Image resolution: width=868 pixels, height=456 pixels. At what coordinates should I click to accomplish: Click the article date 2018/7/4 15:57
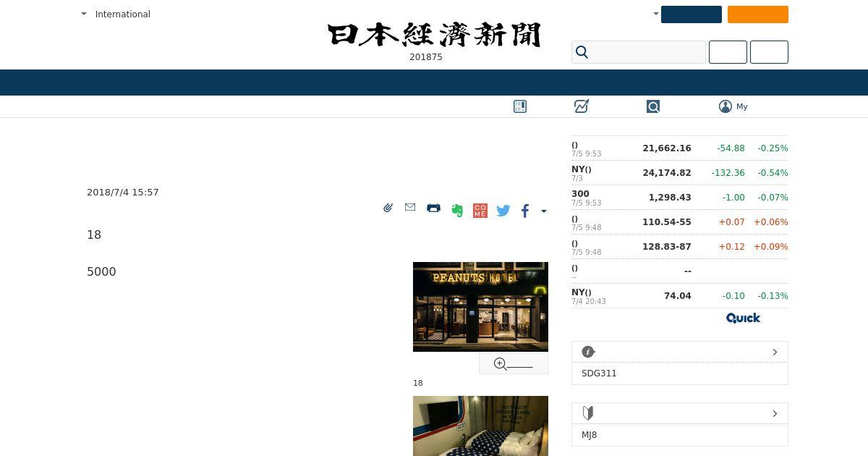tap(123, 193)
